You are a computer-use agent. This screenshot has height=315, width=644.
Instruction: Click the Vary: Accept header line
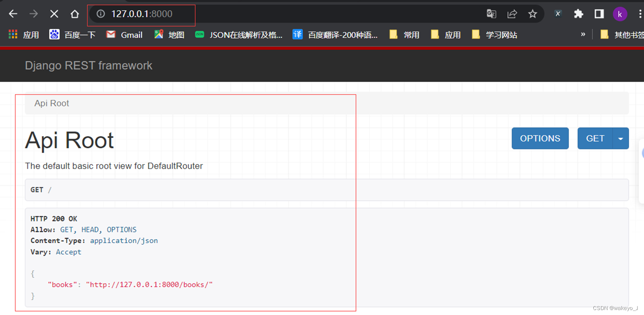[56, 252]
